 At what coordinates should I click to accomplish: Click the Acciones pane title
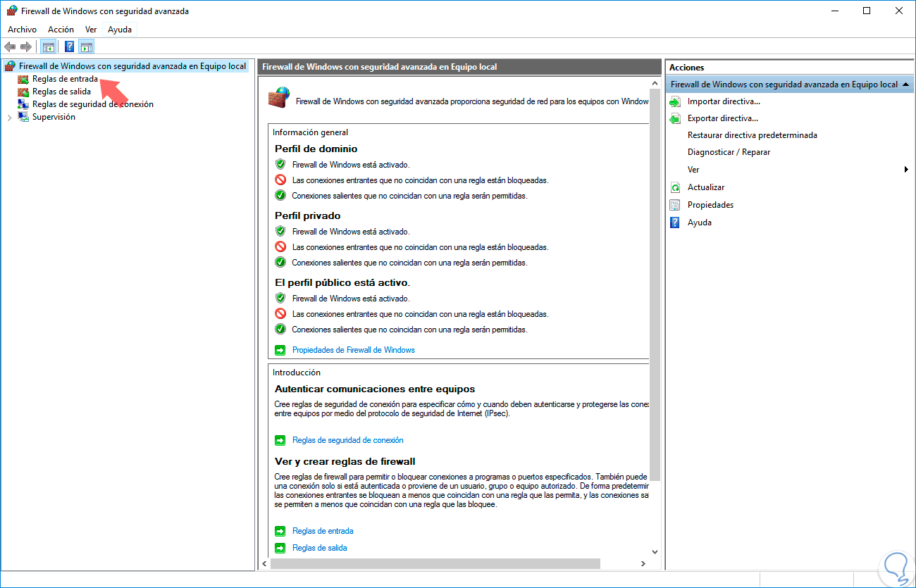click(687, 68)
